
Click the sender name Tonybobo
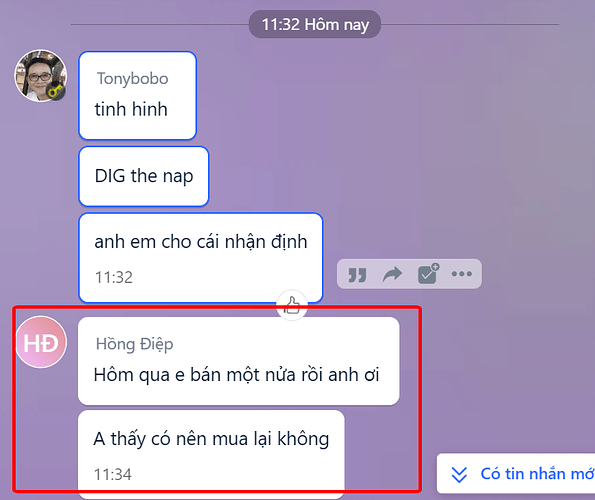[x=132, y=79]
